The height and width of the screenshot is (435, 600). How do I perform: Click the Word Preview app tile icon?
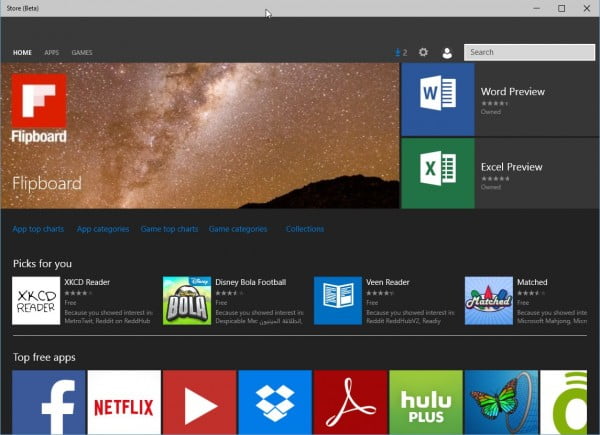[438, 99]
